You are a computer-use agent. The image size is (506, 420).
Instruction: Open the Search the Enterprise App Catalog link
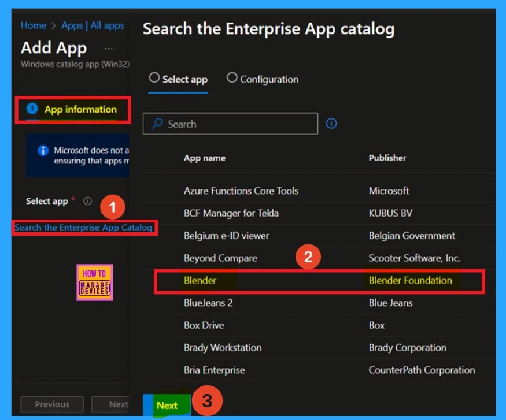pyautogui.click(x=84, y=228)
